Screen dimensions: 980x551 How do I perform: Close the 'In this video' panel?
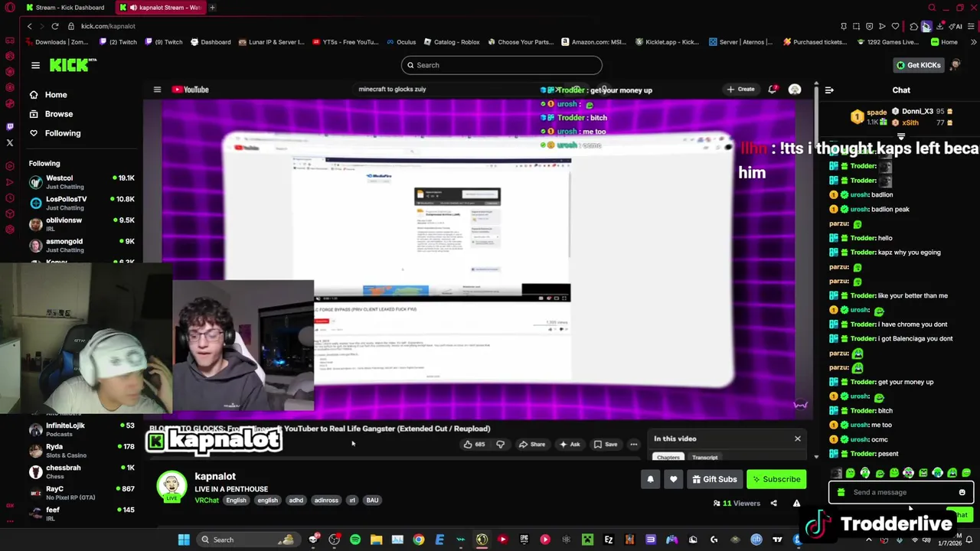point(797,439)
